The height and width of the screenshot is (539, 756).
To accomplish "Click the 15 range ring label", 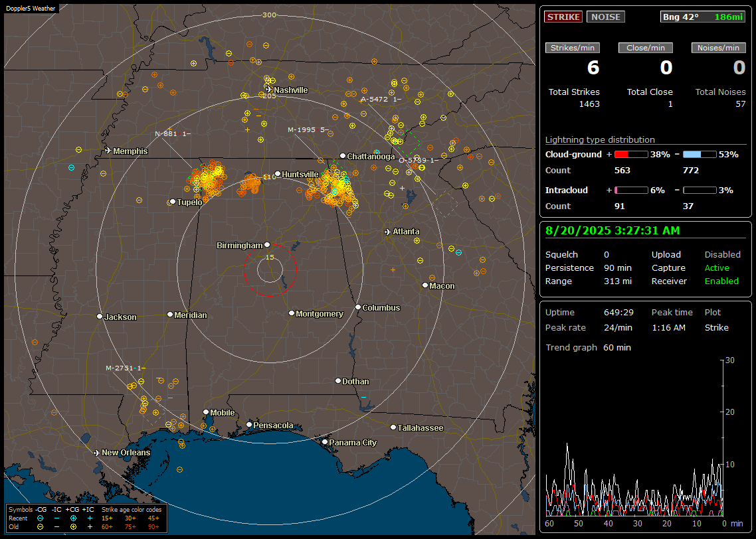I will [x=270, y=257].
